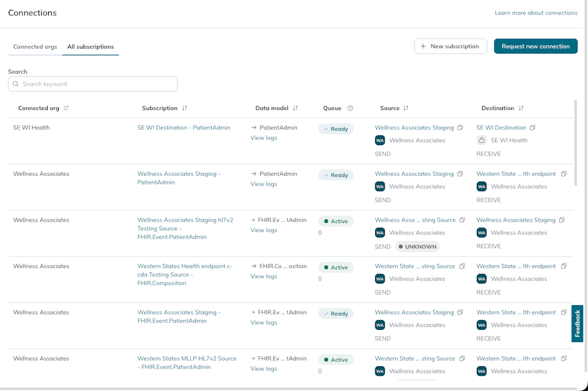
Task: Copy destination icon for Wellness Associates Staging - PatientAdmin row
Action: [564, 173]
